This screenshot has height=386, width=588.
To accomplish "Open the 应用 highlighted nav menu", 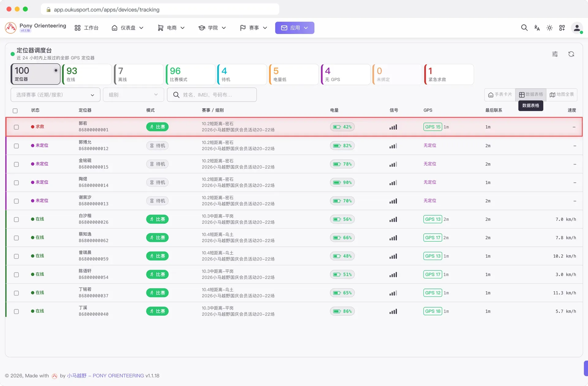I will pyautogui.click(x=295, y=28).
